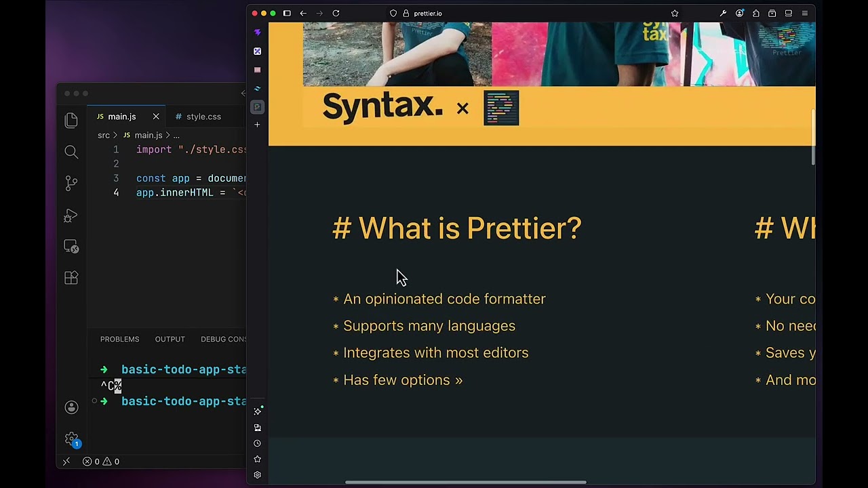Click code line 1 import statement
Image resolution: width=868 pixels, height=488 pixels.
point(191,150)
